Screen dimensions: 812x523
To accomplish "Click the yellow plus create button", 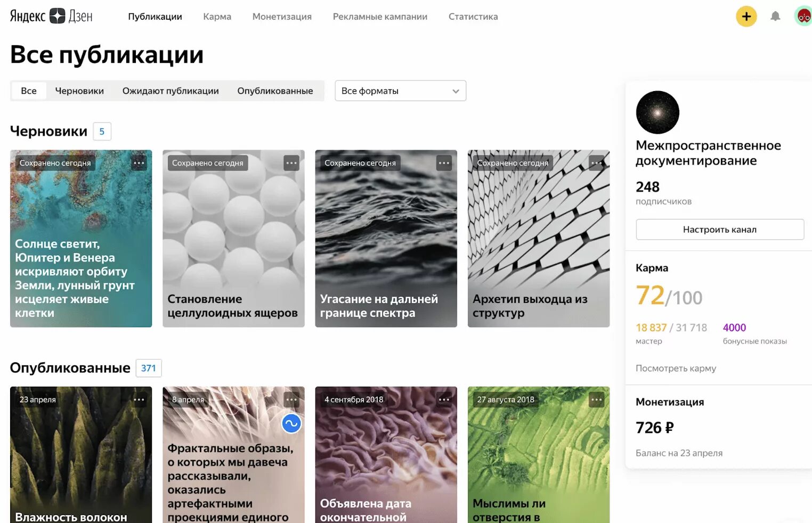I will (746, 17).
